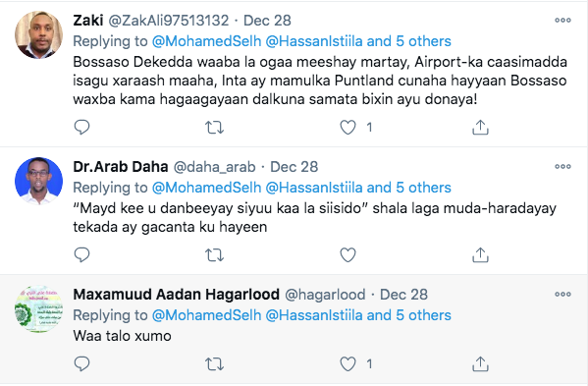Like Zaki's tweet
Screen dimensions: 588x386
coord(347,128)
